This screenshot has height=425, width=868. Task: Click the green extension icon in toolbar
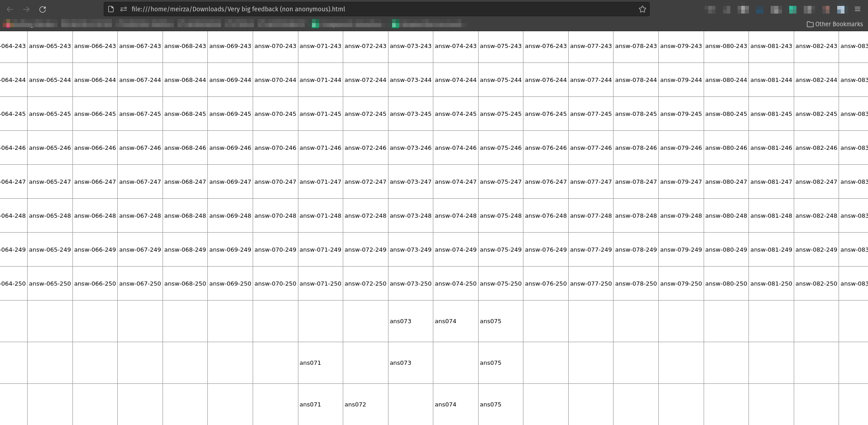pyautogui.click(x=792, y=9)
